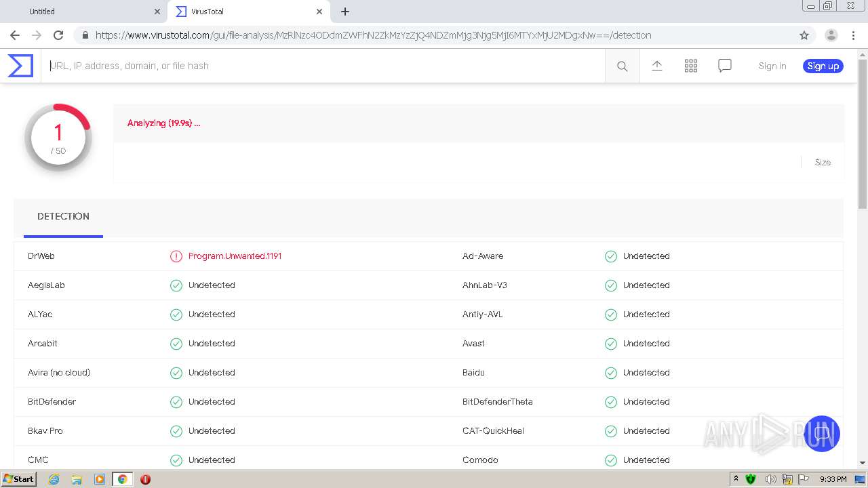Click the Chrome taskbar button
868x488 pixels.
click(x=122, y=479)
